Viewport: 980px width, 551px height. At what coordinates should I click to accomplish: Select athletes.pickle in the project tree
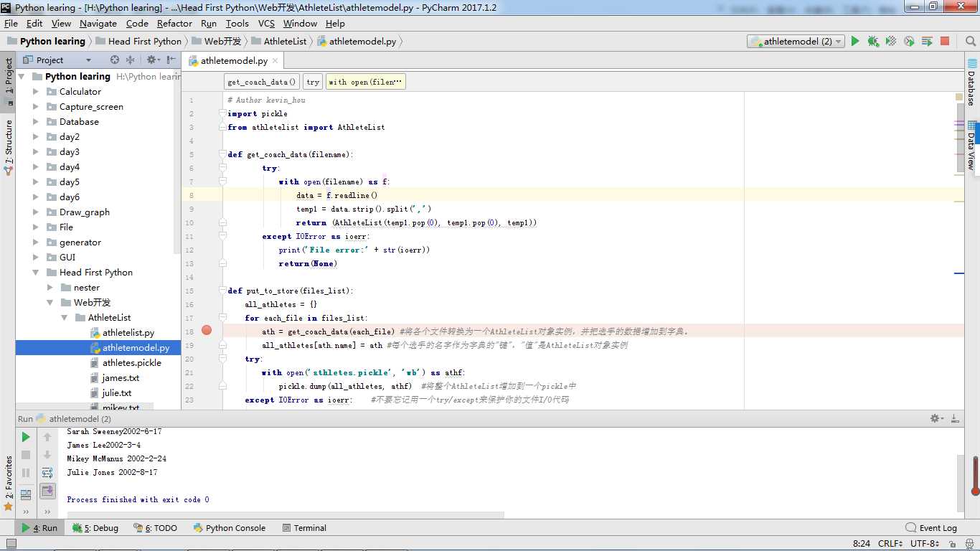(x=131, y=363)
